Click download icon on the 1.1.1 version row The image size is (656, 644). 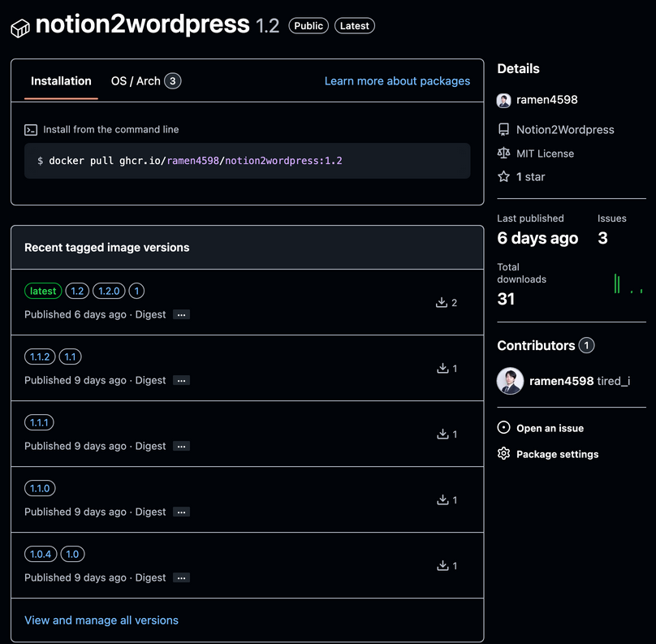coord(442,434)
